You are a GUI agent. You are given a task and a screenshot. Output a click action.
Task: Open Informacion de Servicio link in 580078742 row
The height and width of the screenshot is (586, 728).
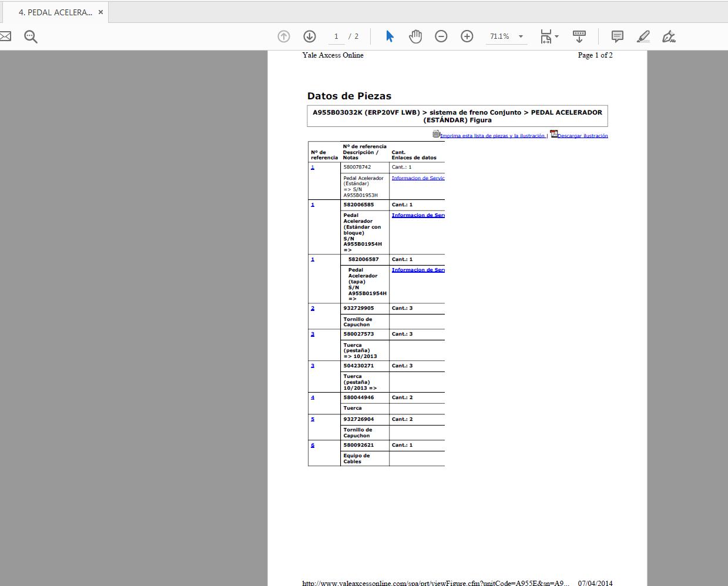click(418, 178)
